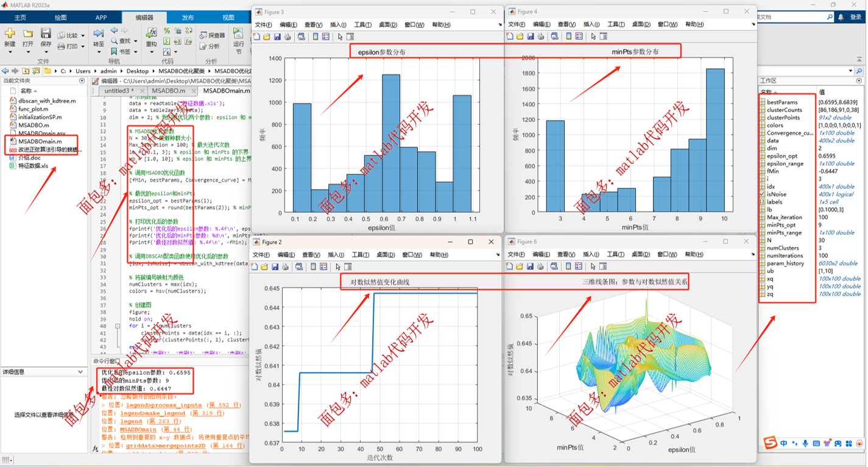Click the Inspector (探查器) button
Viewport: 868px width, 467px height.
(212, 35)
